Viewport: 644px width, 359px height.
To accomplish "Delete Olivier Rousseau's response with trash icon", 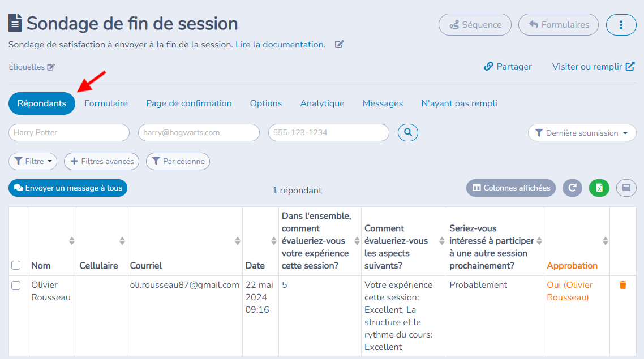I will [623, 285].
